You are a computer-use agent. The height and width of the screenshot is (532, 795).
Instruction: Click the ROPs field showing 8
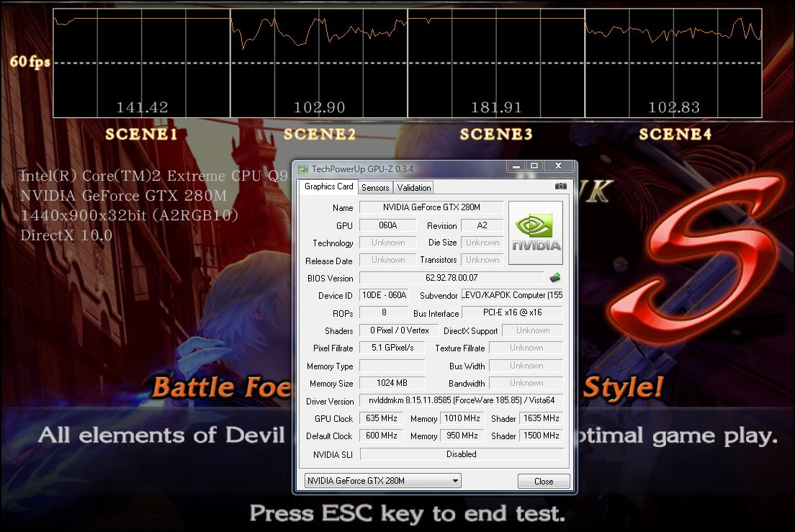click(384, 312)
